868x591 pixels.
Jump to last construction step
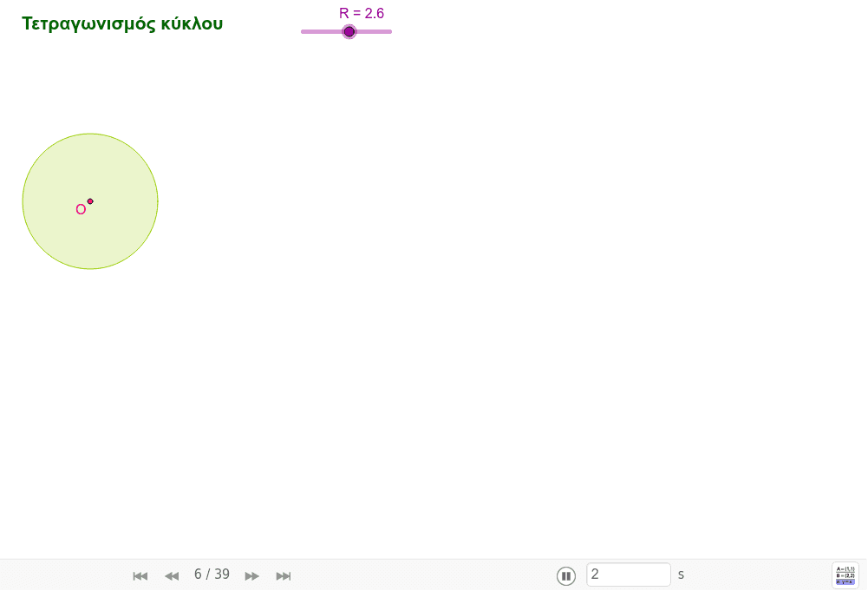[x=284, y=576]
